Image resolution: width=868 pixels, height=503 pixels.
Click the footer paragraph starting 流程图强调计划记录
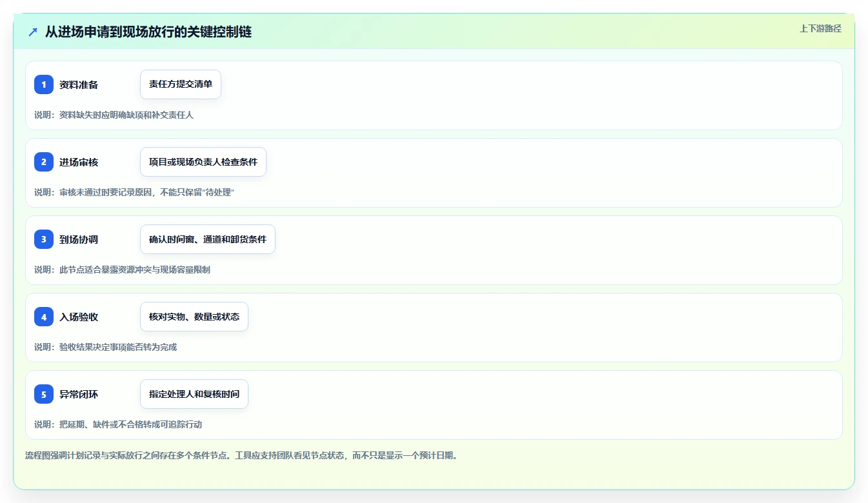coord(242,455)
